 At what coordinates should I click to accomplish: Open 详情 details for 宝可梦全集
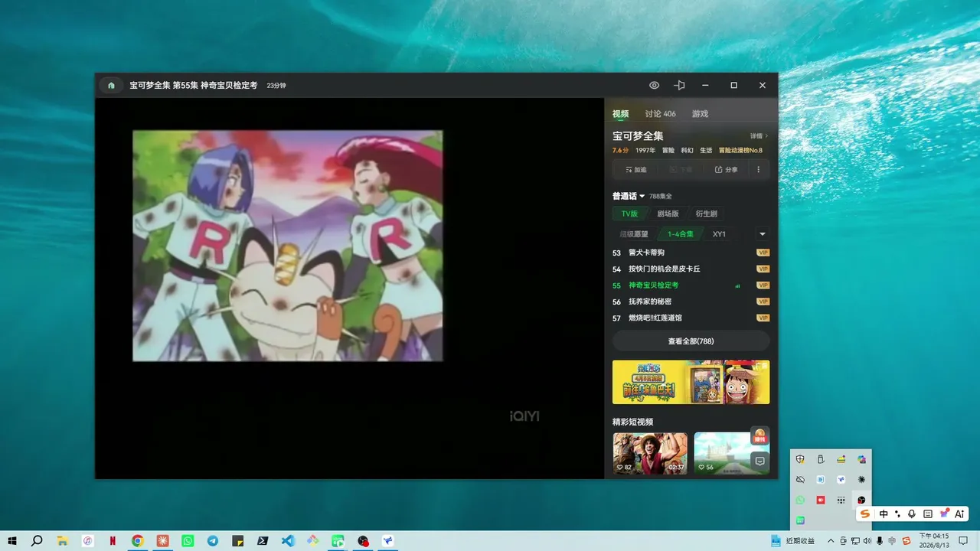pyautogui.click(x=759, y=136)
